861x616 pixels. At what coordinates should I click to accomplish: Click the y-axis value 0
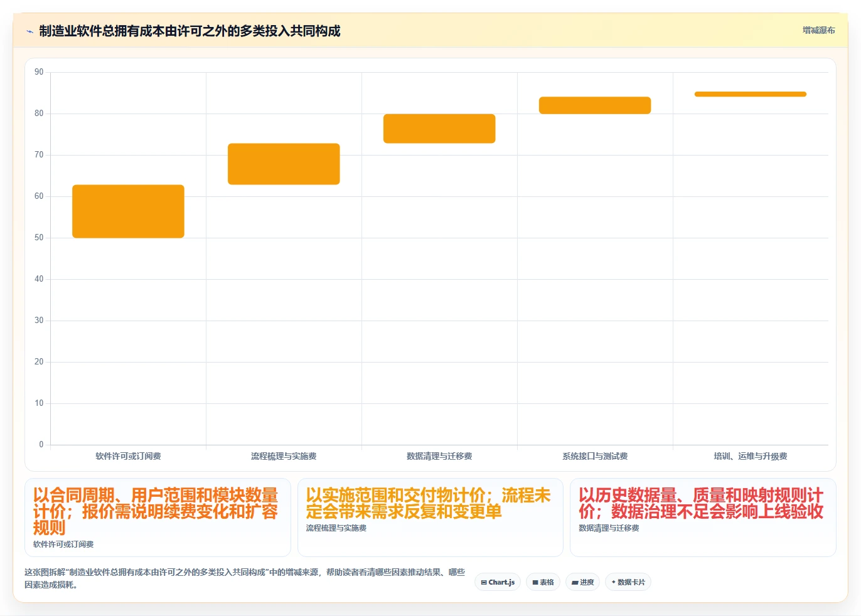point(41,445)
